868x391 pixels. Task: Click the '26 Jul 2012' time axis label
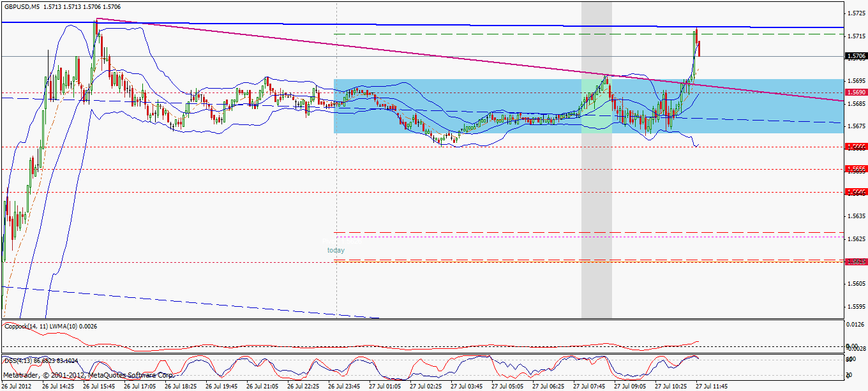coord(17,387)
